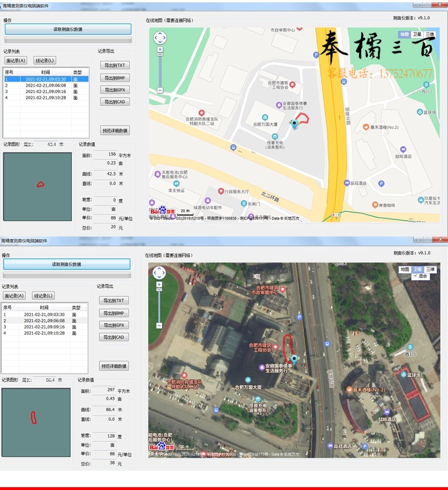This screenshot has height=490, width=448.
Task: Export to BMP in upper window
Action: [x=115, y=78]
